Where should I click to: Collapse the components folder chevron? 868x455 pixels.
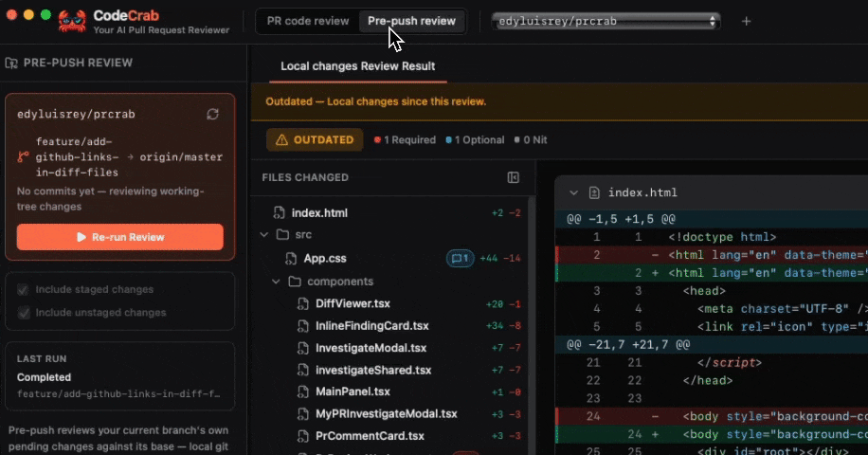[x=276, y=282]
